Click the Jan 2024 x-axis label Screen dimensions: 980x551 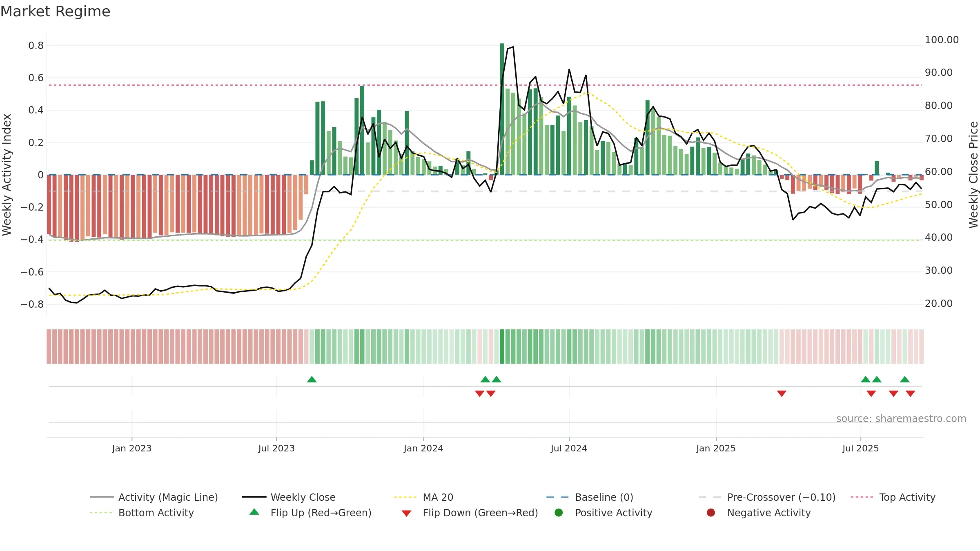tap(423, 448)
